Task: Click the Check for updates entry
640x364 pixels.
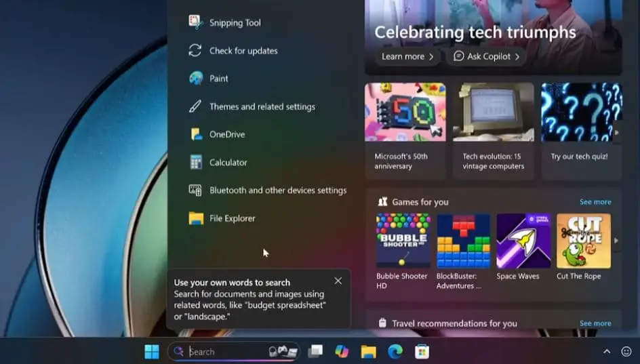Action: 243,51
